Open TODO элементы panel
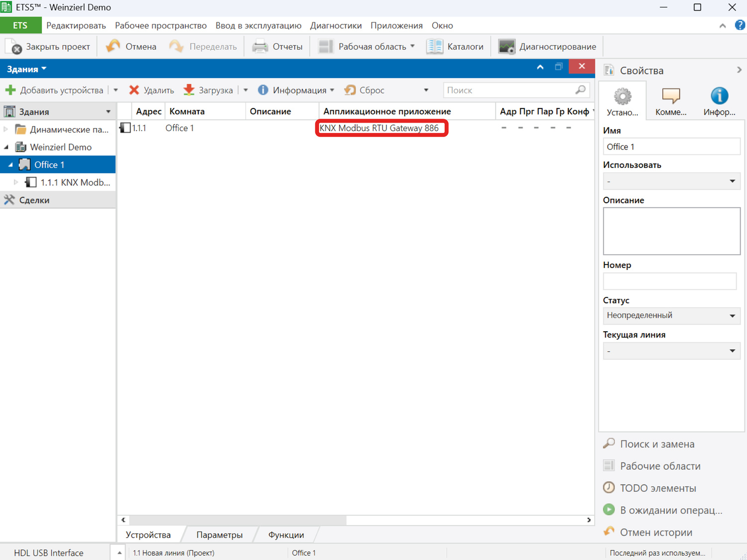747x560 pixels. click(x=657, y=488)
